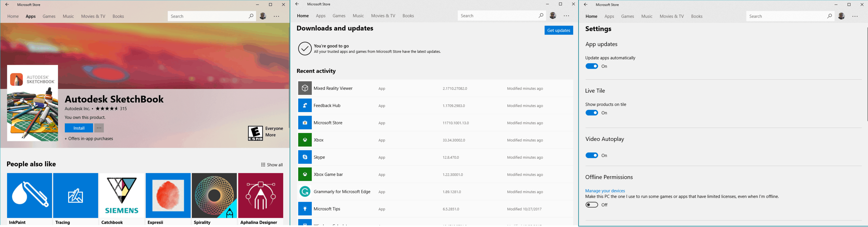Open the Tracing app tile
Screen dimensions: 868x227
point(76,199)
